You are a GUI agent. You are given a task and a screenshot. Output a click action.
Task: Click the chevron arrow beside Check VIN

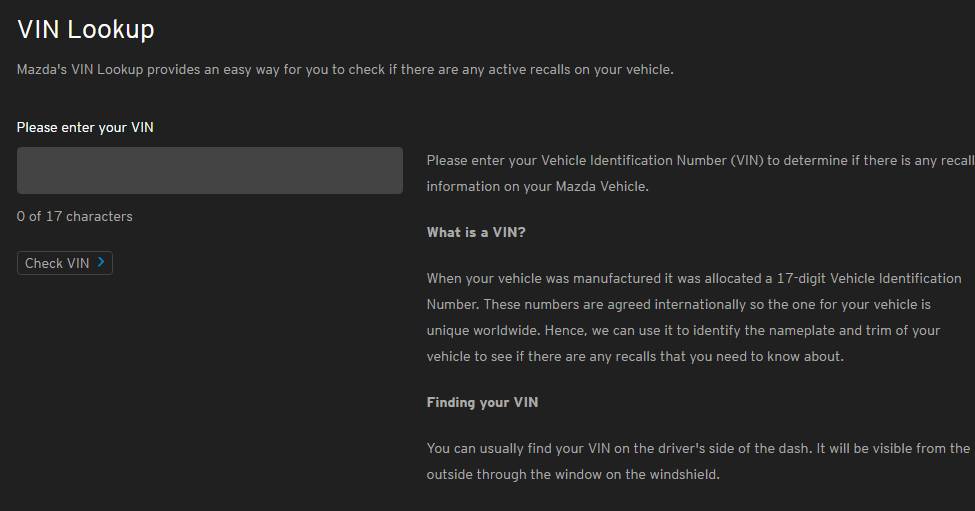click(x=101, y=263)
